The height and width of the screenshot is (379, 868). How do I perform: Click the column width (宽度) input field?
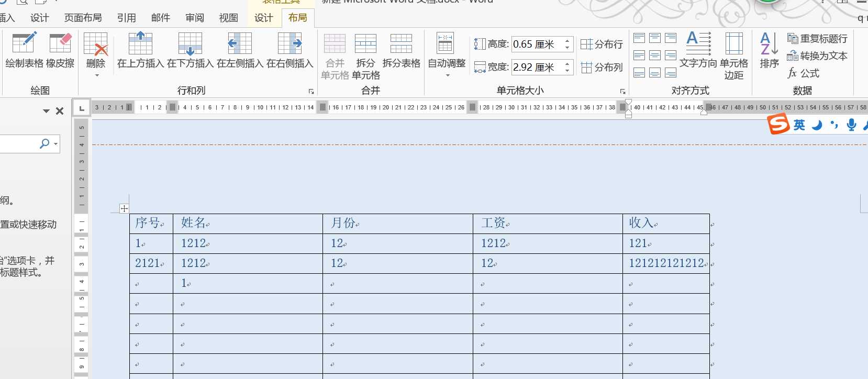click(x=537, y=68)
